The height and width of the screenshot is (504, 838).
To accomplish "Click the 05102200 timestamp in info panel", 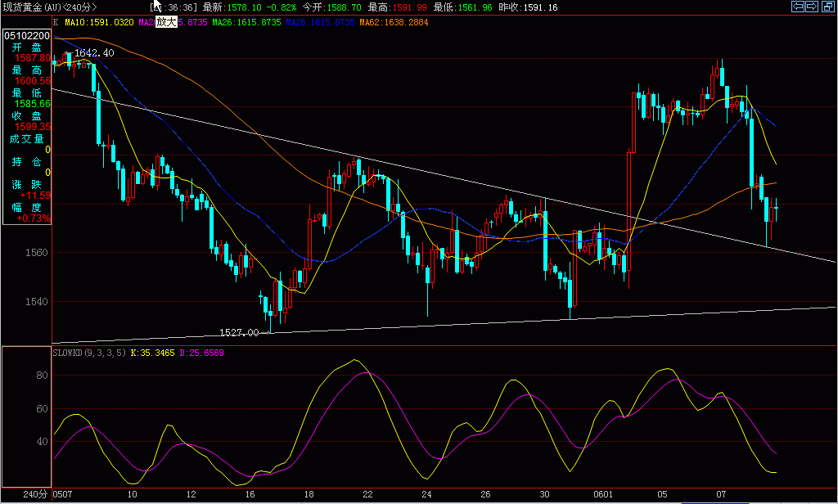I will [27, 36].
